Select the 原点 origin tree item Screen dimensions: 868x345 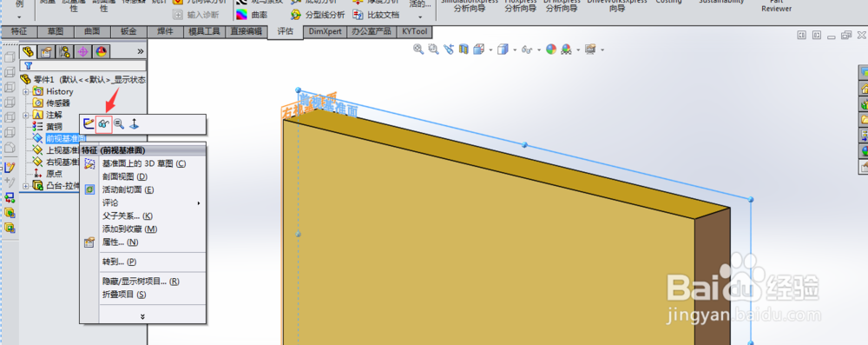pyautogui.click(x=48, y=174)
